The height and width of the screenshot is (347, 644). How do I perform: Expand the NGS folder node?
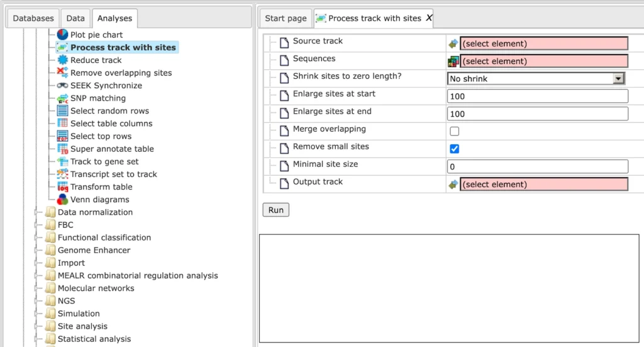[x=38, y=301]
